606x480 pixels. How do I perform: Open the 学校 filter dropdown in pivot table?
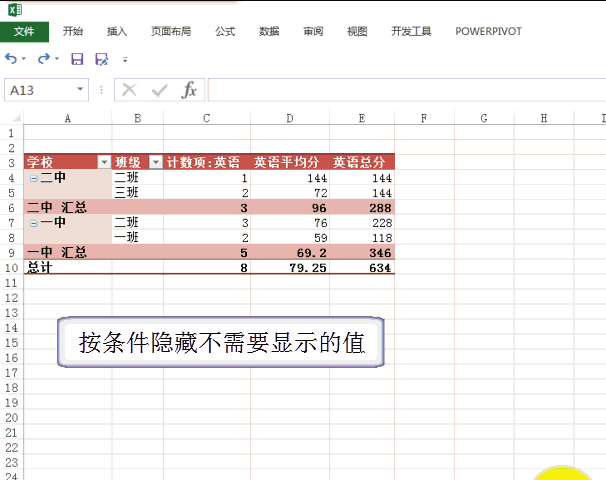tap(104, 162)
